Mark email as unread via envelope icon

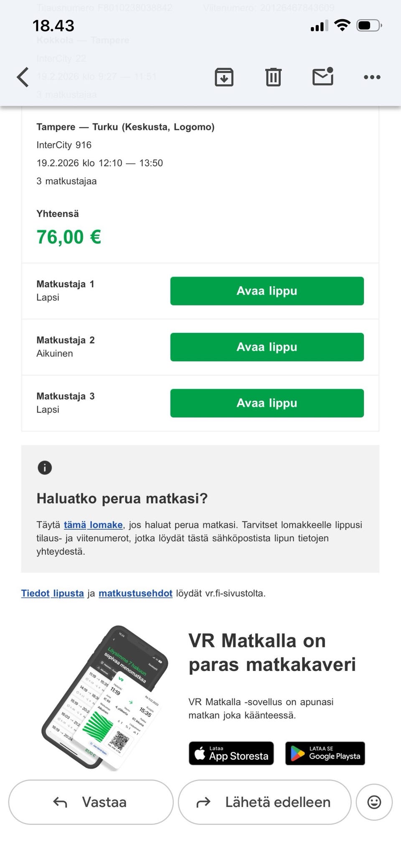[323, 77]
